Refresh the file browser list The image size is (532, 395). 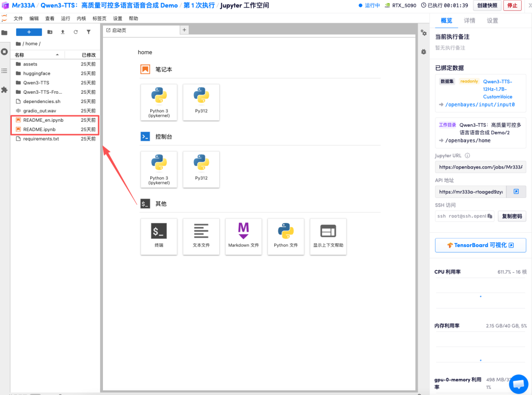point(76,32)
